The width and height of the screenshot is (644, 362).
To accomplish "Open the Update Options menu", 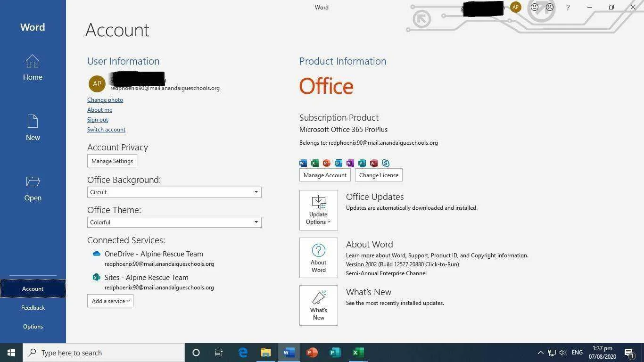I will coord(319,210).
